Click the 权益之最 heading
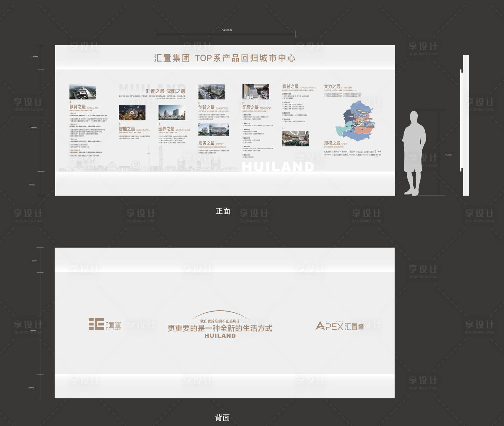 click(290, 87)
